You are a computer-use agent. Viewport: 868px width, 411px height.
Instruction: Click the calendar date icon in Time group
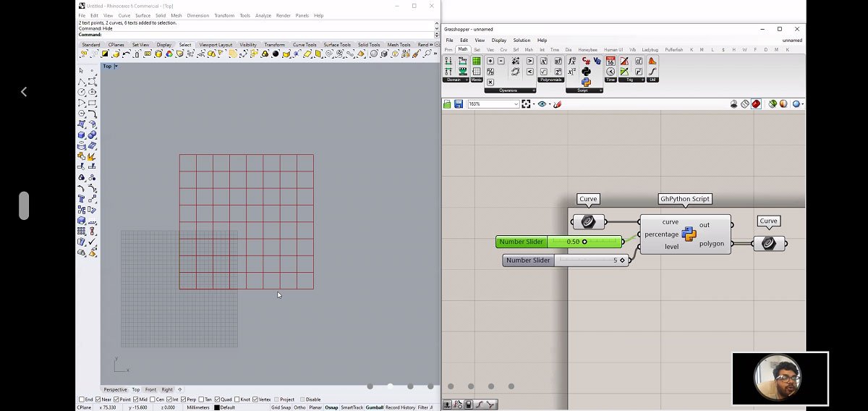610,62
